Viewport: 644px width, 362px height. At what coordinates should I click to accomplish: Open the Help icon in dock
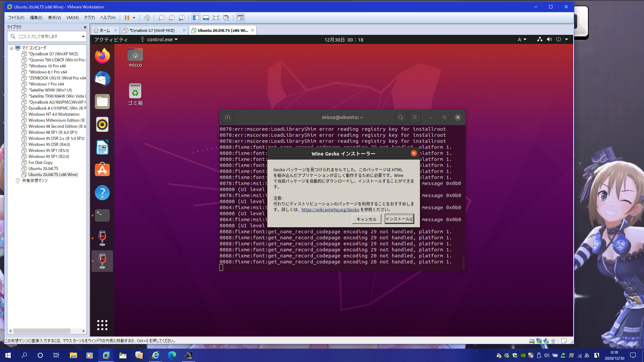(102, 193)
